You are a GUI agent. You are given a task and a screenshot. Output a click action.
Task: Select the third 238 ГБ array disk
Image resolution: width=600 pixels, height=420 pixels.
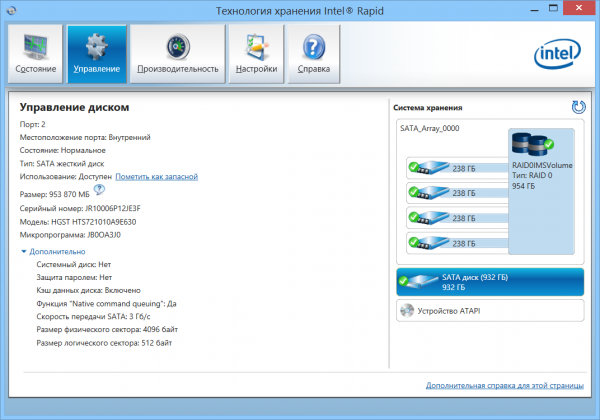pyautogui.click(x=457, y=218)
